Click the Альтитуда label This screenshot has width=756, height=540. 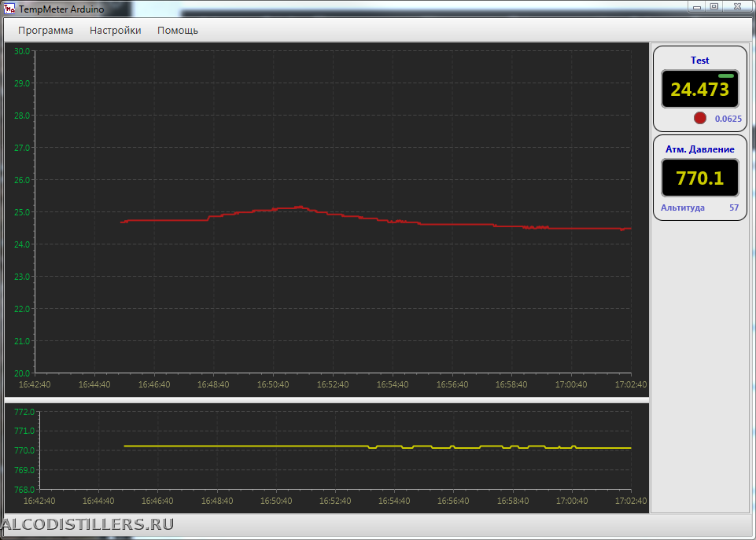(682, 208)
